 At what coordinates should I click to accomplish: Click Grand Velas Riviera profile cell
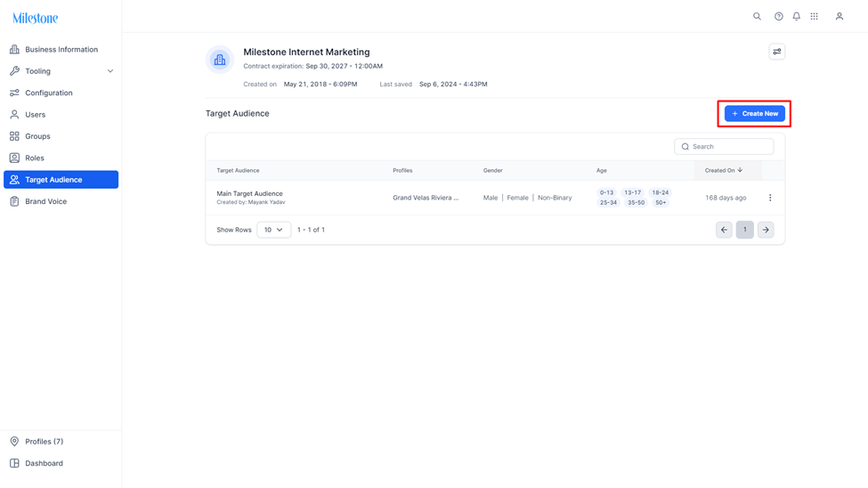pos(426,198)
